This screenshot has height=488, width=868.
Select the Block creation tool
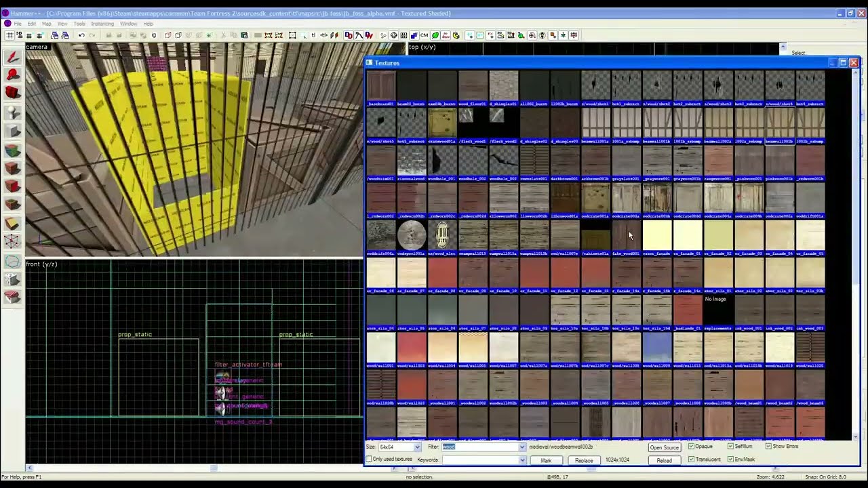pos(12,131)
